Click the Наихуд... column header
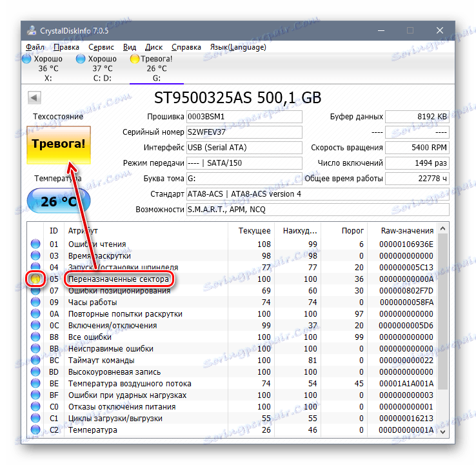 (298, 231)
